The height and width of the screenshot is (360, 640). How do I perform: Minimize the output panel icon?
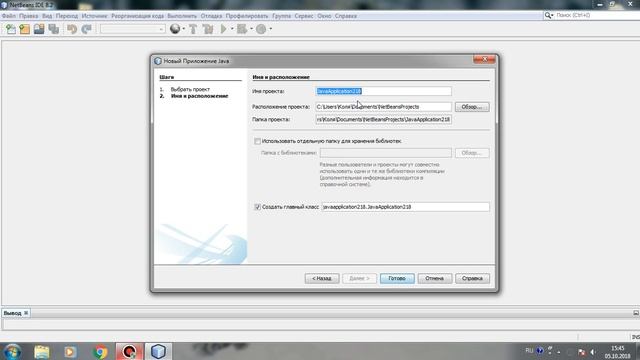point(636,313)
